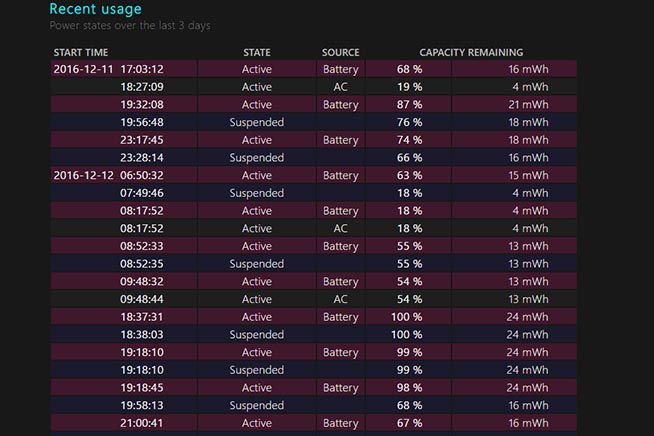Select start time 17:03:12
Viewport: 654px width, 436px height.
[142, 69]
